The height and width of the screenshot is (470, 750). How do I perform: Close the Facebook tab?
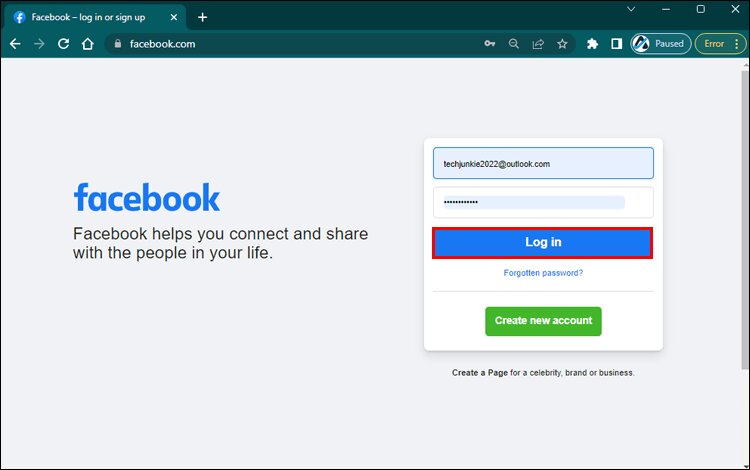coord(174,17)
